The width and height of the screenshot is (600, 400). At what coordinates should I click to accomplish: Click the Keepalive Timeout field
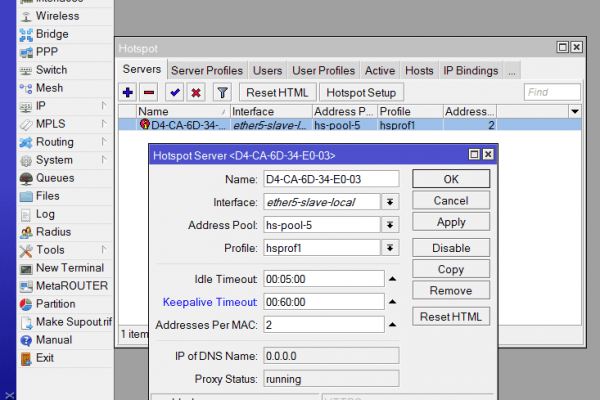[x=324, y=302]
